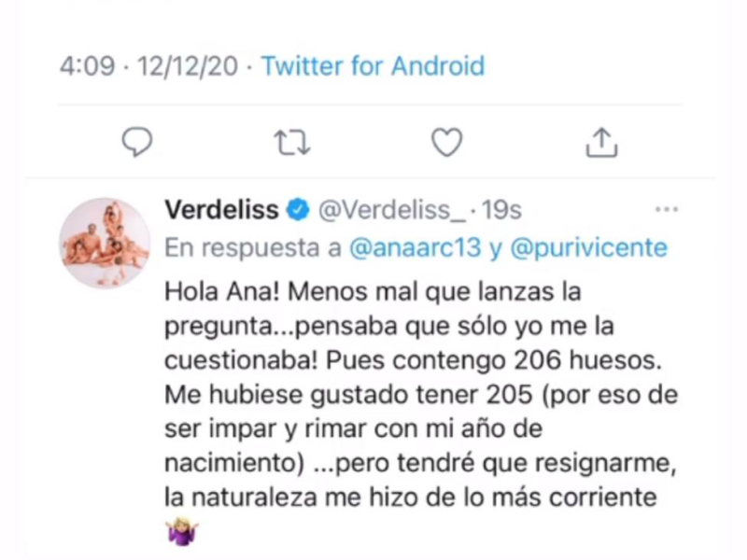
Task: Open the @Verdeliss_ handle
Action: coord(392,210)
